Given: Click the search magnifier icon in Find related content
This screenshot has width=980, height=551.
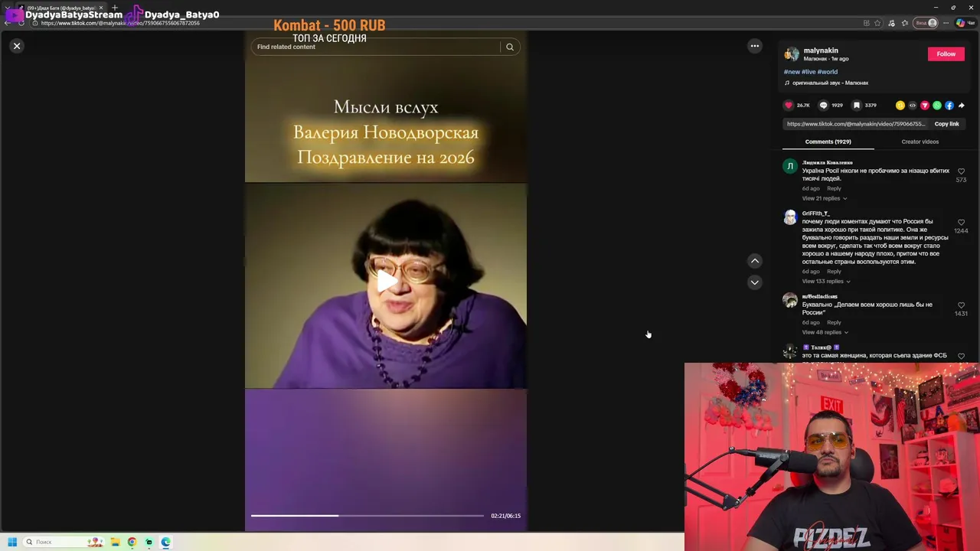Looking at the screenshot, I should pos(509,47).
